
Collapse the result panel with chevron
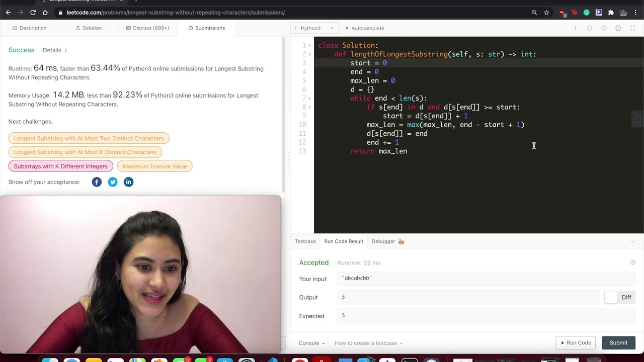click(x=633, y=241)
